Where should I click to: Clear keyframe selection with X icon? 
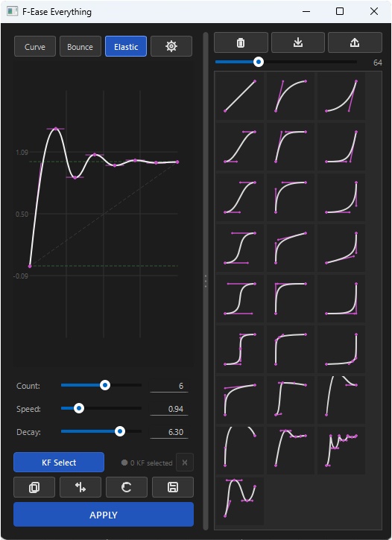[x=185, y=463]
